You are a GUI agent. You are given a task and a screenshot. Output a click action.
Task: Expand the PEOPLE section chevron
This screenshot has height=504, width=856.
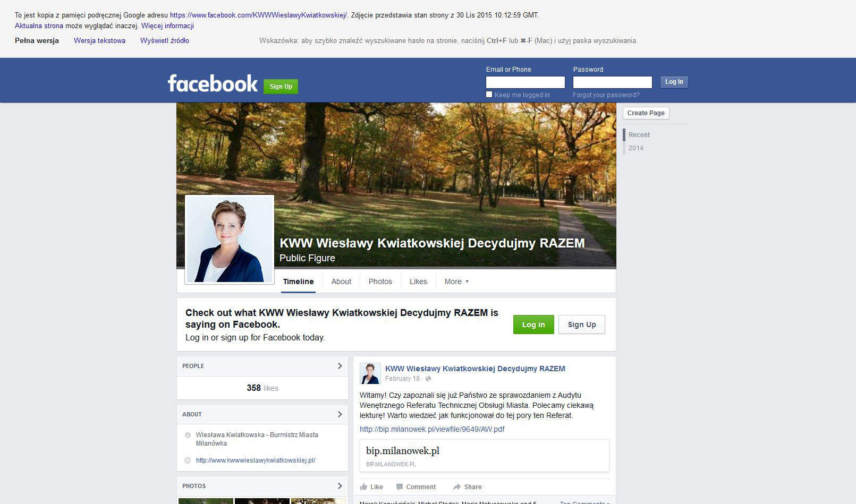tap(340, 366)
